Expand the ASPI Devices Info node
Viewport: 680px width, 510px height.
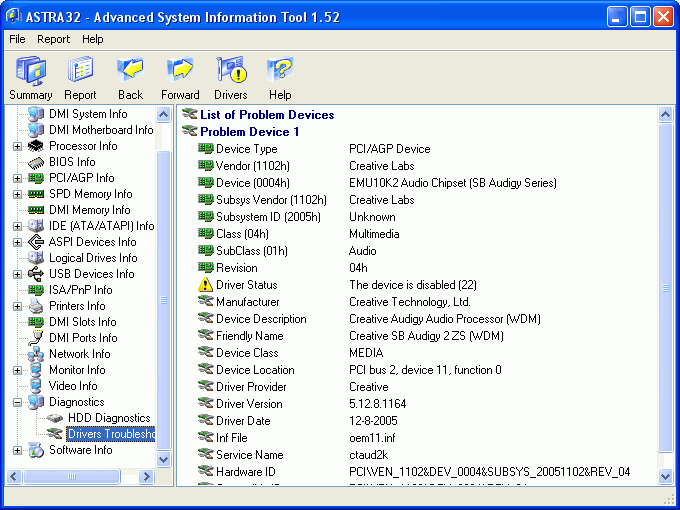tap(17, 242)
